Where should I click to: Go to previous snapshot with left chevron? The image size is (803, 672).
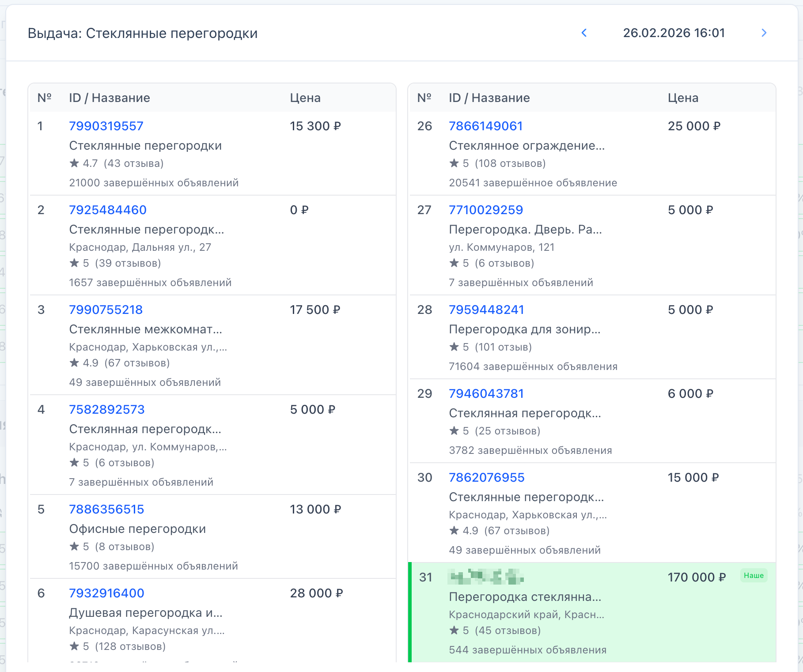[584, 33]
